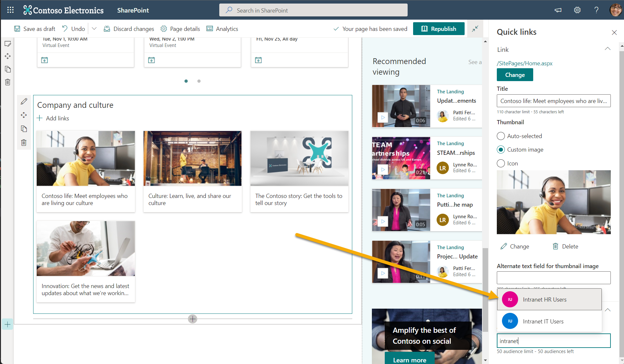Open the help panel question mark

[596, 10]
